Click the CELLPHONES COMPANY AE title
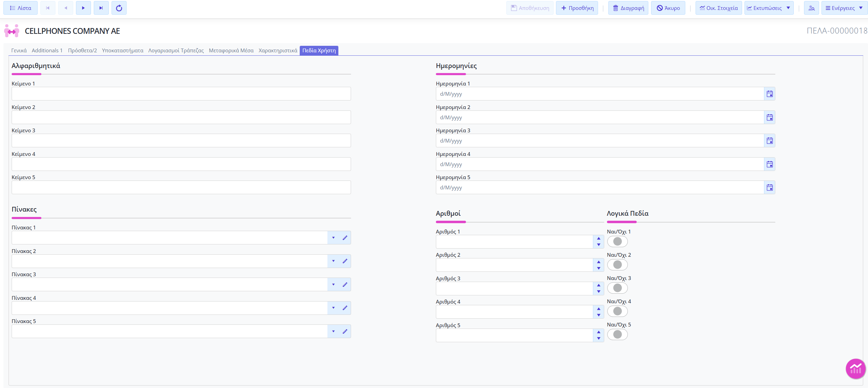This screenshot has height=388, width=868. (72, 31)
